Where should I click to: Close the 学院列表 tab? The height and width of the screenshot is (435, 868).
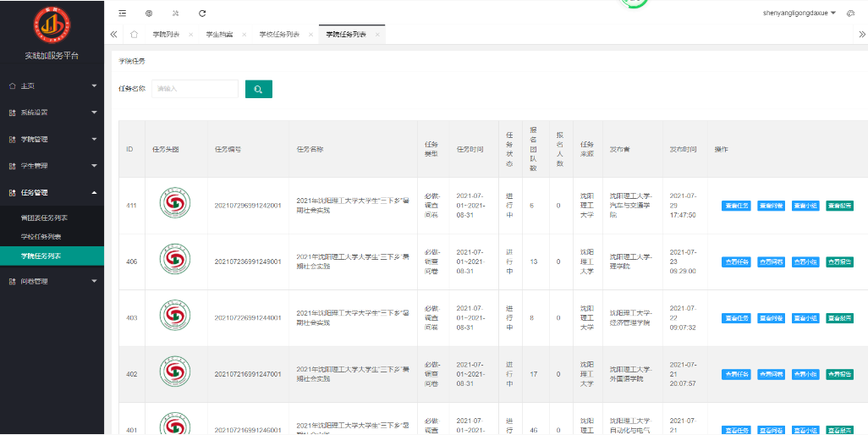click(191, 35)
